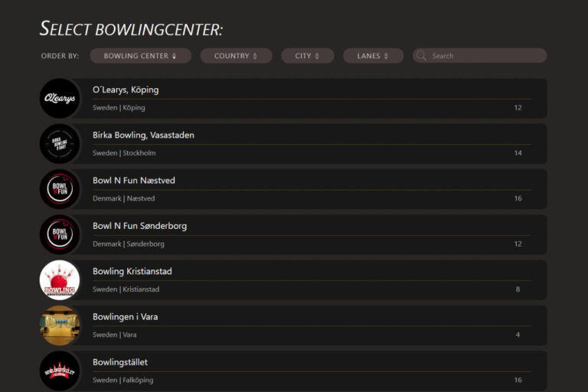Pick Bowlingen i Vara center name
The height and width of the screenshot is (392, 588).
tap(125, 317)
